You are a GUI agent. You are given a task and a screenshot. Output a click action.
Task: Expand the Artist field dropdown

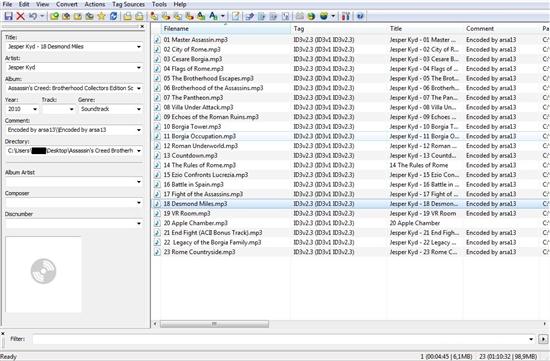click(139, 67)
